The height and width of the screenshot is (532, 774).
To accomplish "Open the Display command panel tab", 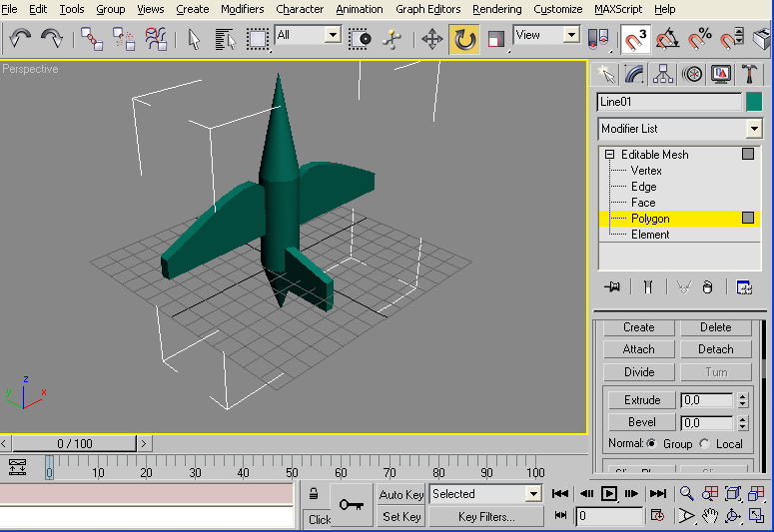I will coord(721,75).
